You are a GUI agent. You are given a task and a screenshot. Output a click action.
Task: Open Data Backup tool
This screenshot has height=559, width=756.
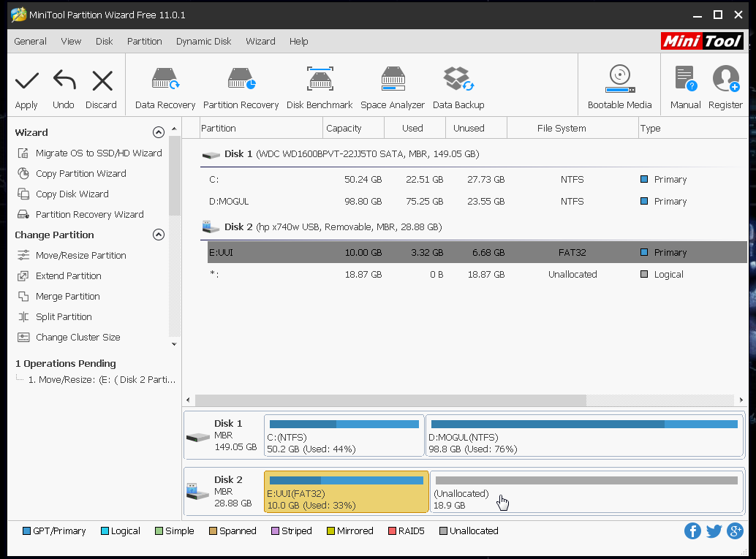[458, 88]
